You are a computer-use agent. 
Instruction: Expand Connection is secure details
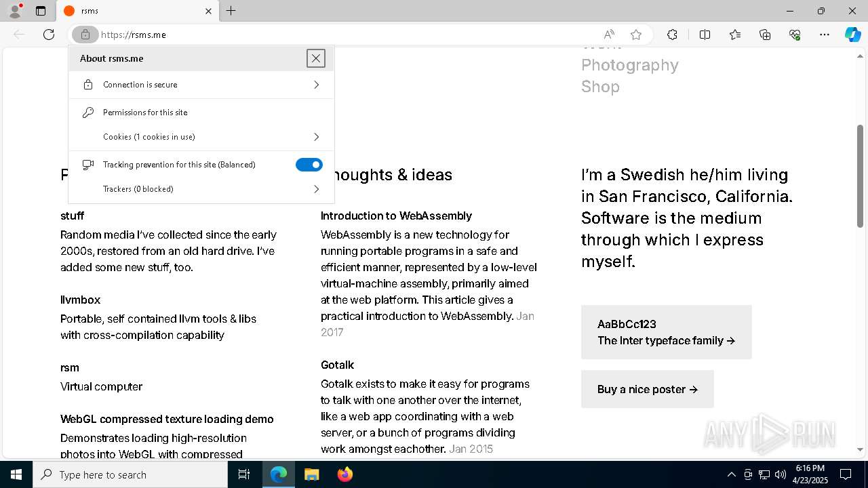pyautogui.click(x=201, y=85)
